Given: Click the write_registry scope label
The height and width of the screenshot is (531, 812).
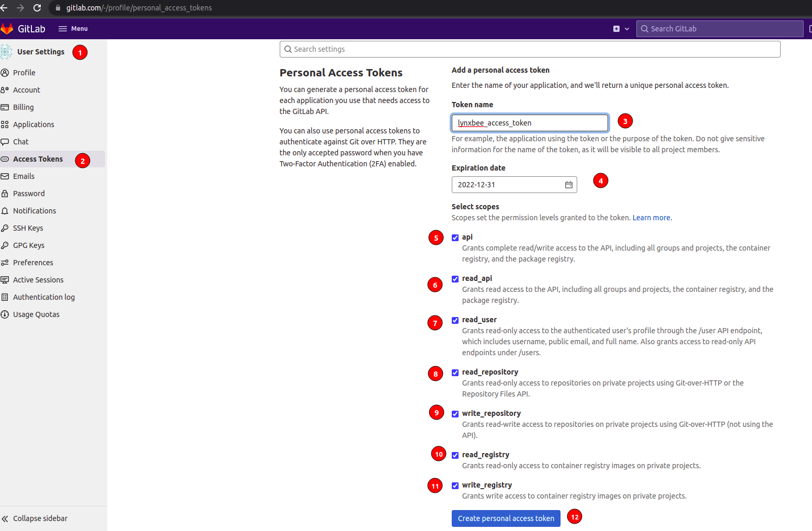Looking at the screenshot, I should (487, 485).
